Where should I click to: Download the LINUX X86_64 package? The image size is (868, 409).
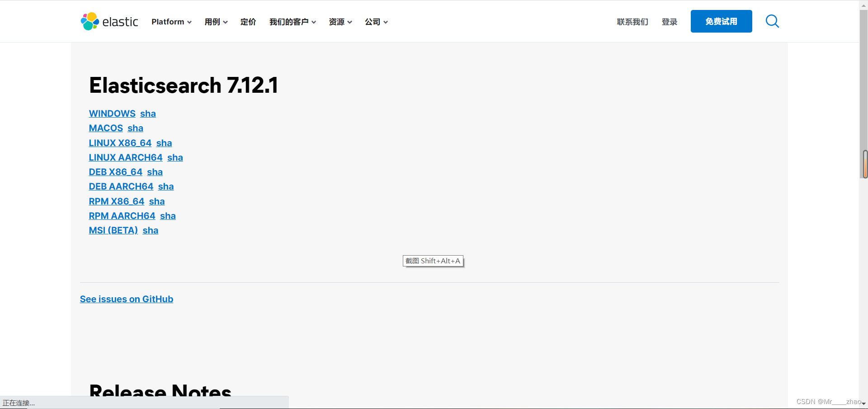point(120,143)
